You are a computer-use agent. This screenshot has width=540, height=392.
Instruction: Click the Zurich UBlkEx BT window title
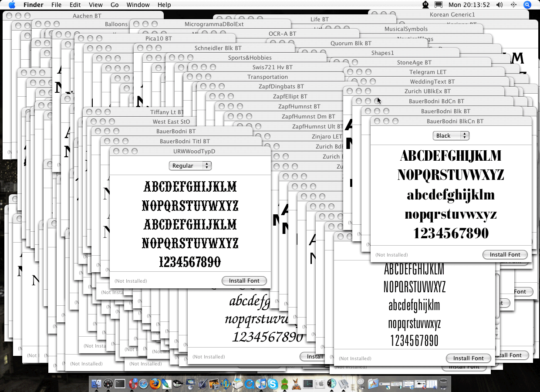[x=428, y=91]
